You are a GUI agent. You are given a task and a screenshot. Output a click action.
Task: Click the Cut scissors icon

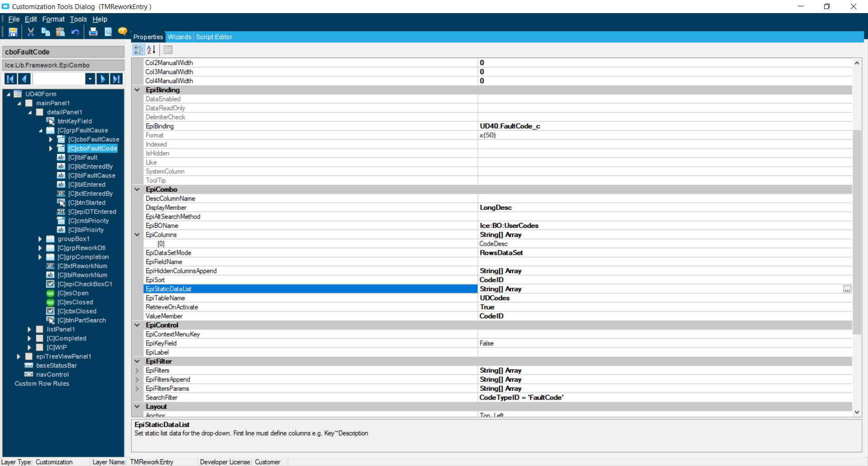pyautogui.click(x=31, y=32)
